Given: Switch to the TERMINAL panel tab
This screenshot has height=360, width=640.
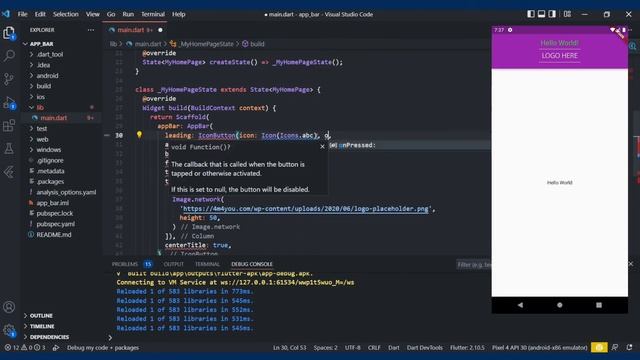Looking at the screenshot, I should [x=207, y=264].
